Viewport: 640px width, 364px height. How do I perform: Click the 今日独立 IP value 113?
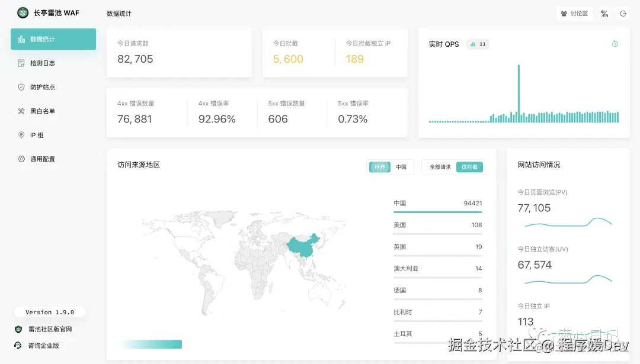tap(525, 322)
